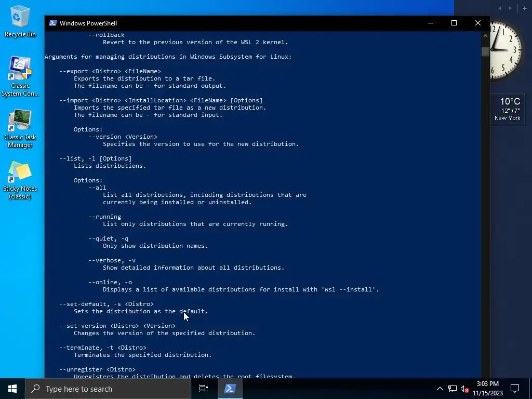This screenshot has width=532, height=399.
Task: Open the taskbar clock showing 3:03 PM
Action: tap(487, 389)
